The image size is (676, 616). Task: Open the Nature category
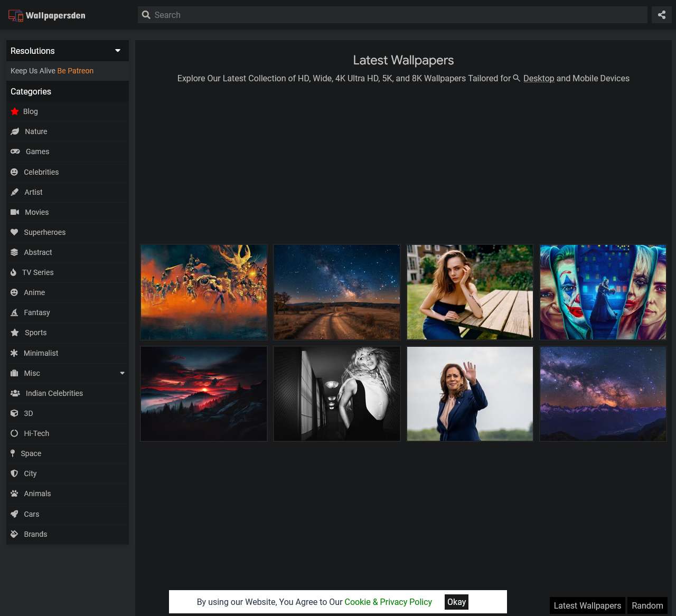click(68, 131)
